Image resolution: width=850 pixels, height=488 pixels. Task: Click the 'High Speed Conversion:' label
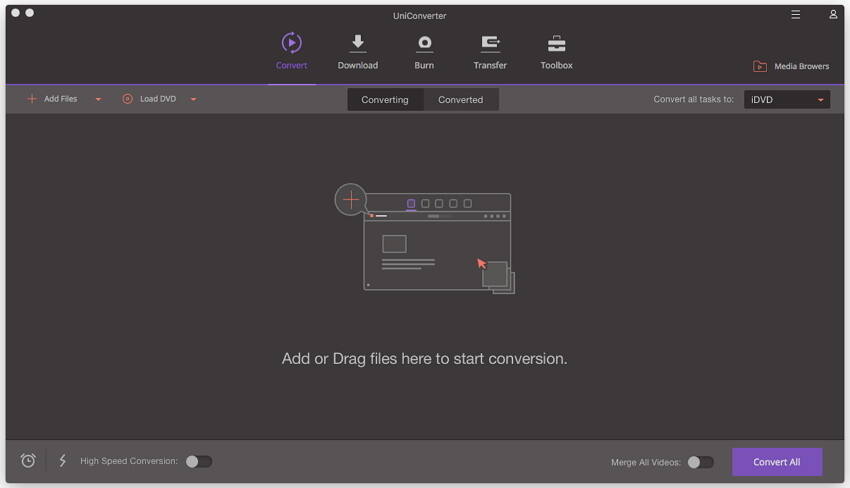(x=129, y=461)
